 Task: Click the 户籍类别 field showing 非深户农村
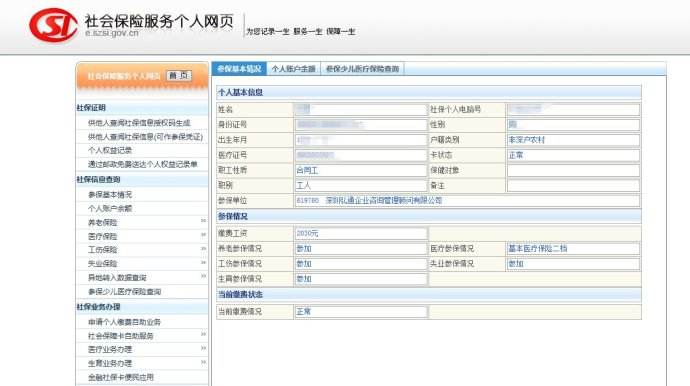pyautogui.click(x=573, y=140)
